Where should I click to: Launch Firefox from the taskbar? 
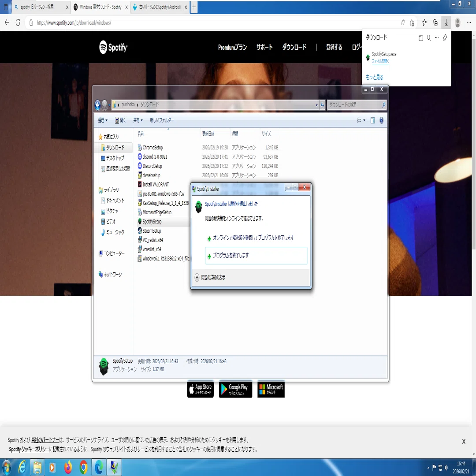point(68,467)
